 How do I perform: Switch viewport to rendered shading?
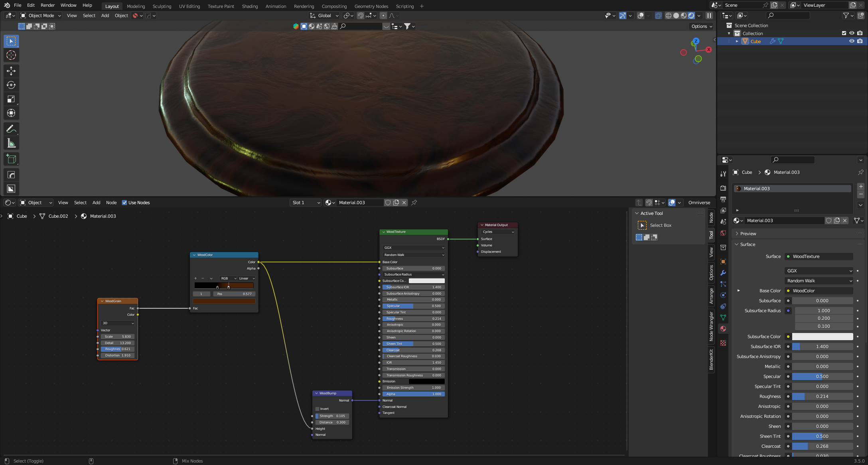point(691,16)
